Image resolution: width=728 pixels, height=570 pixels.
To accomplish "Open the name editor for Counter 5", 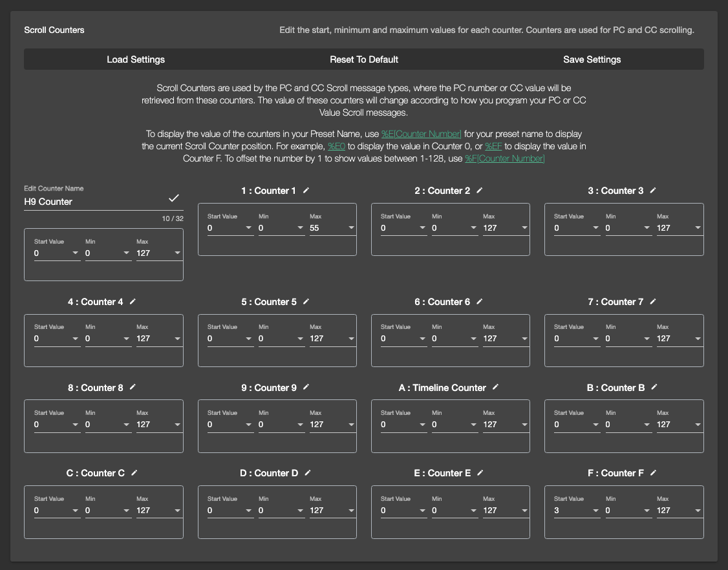I will click(306, 301).
